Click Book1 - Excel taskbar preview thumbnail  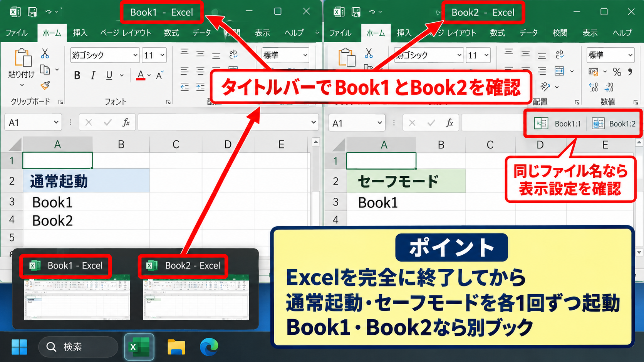77,297
